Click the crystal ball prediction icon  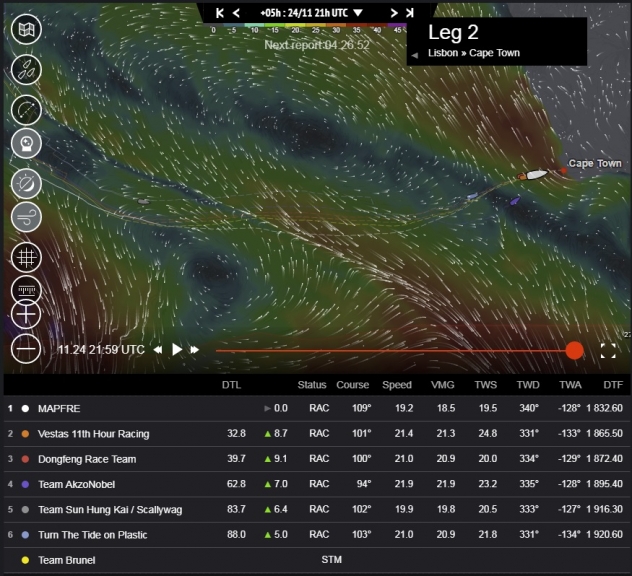pyautogui.click(x=26, y=143)
